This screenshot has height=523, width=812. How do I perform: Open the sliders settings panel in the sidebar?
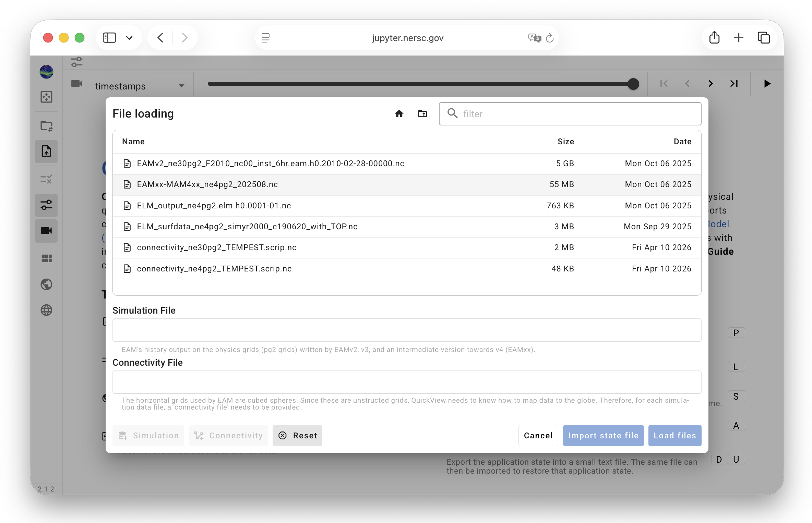click(46, 205)
